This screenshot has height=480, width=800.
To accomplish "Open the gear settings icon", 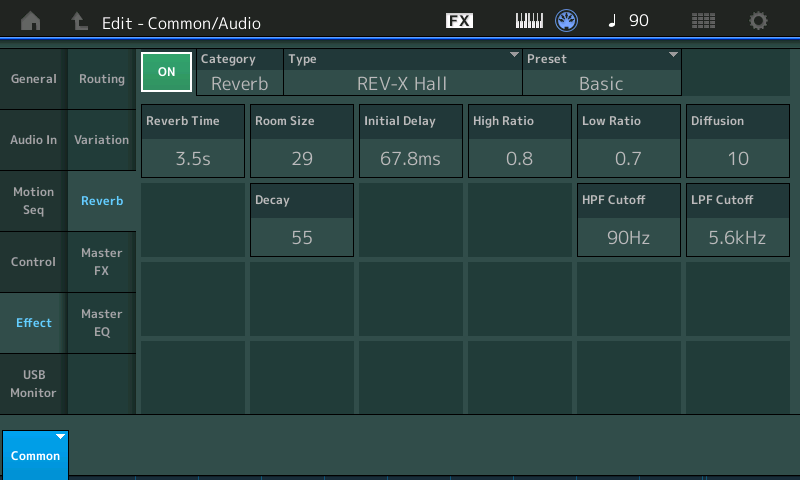I will (x=759, y=21).
